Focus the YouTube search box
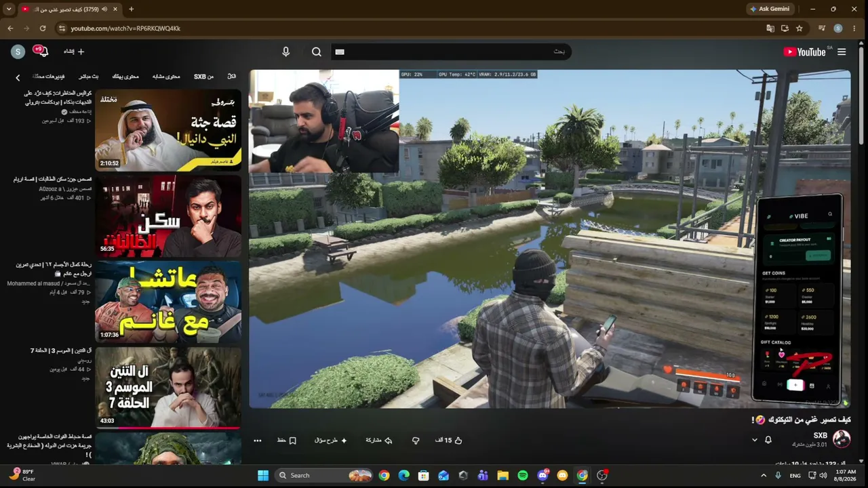This screenshot has height=488, width=868. point(452,52)
